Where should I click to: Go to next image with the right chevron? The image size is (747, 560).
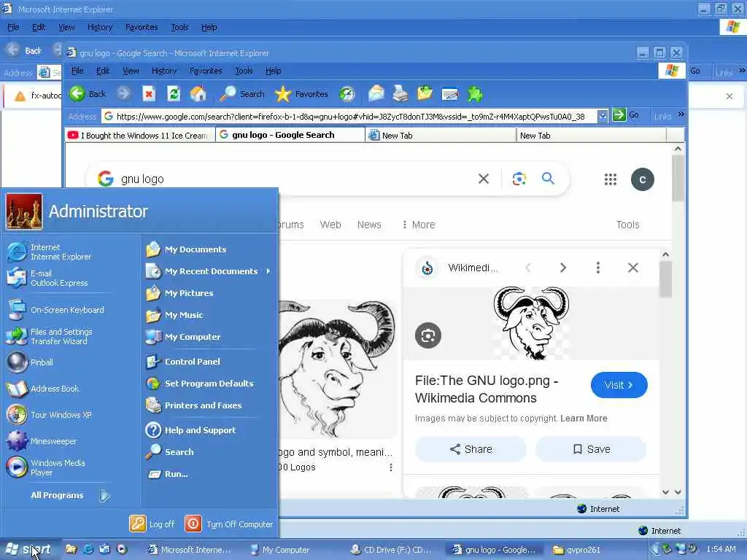[562, 268]
